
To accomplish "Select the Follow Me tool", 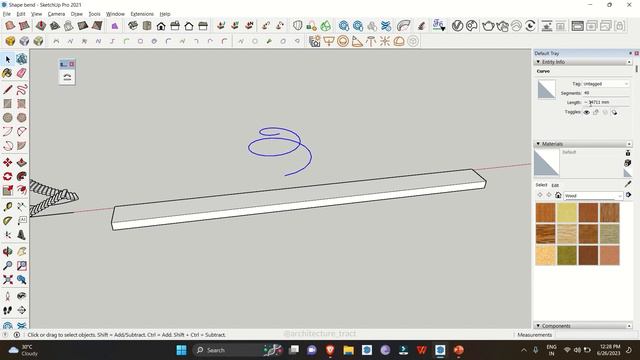I will 22,177.
